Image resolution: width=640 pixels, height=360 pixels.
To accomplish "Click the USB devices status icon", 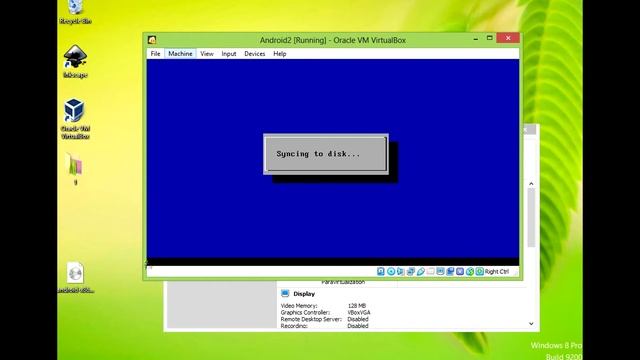I will pos(421,271).
